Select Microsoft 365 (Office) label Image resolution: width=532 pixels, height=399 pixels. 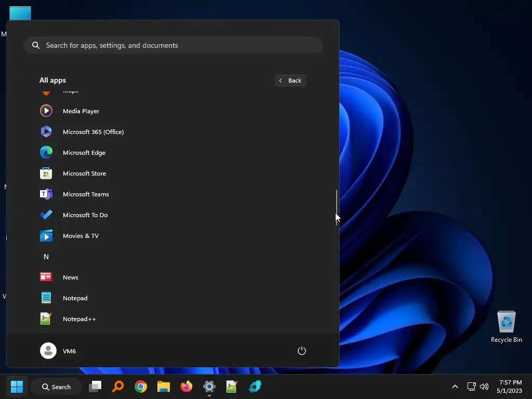coord(94,131)
